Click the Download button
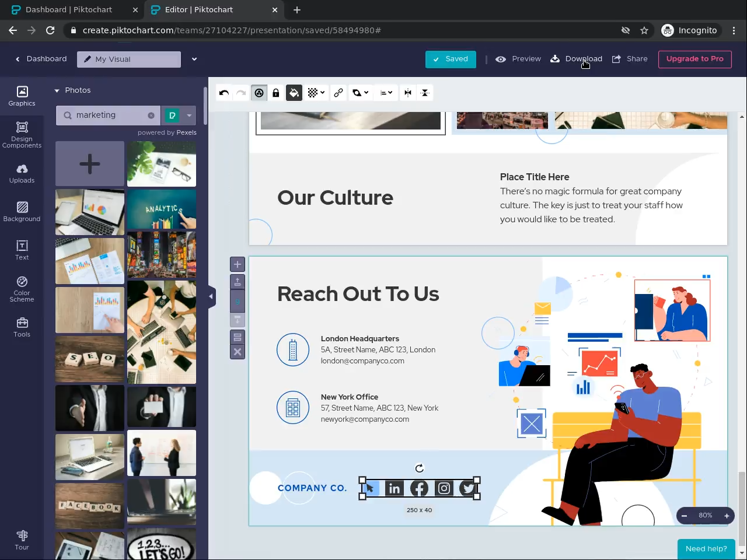This screenshot has height=560, width=747. pyautogui.click(x=577, y=59)
